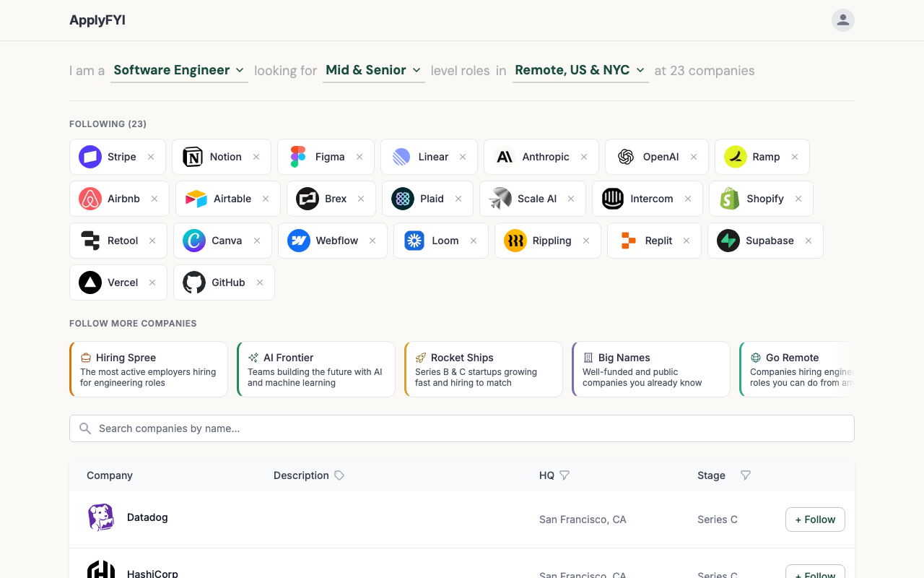Click the search companies input field
The height and width of the screenshot is (578, 924).
click(x=462, y=428)
